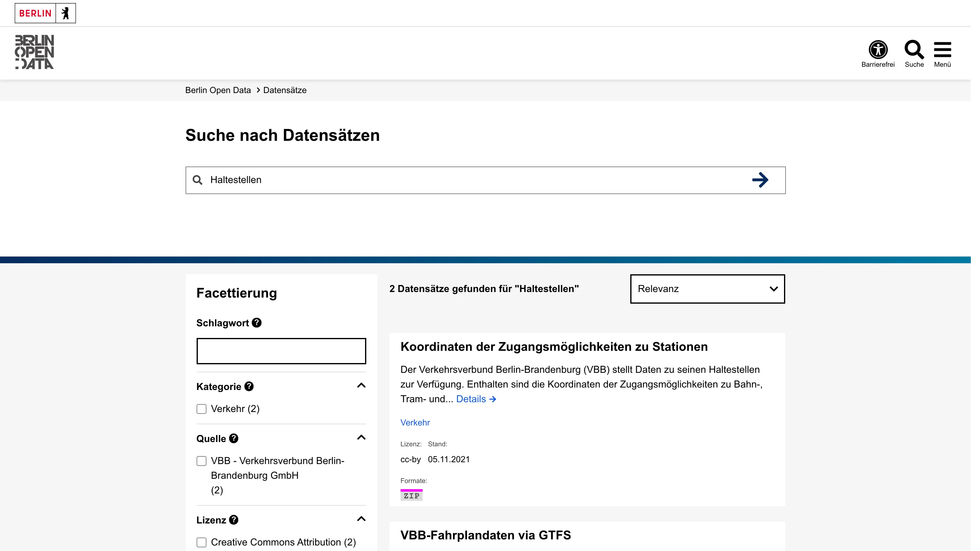Open Koordinaten der Zugangsmöglichkeiten zu Stationen title
This screenshot has width=980, height=551.
tap(554, 347)
